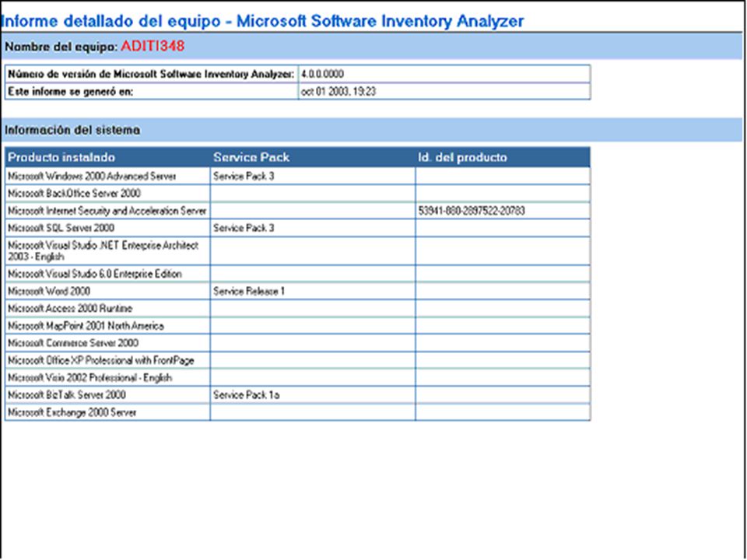The height and width of the screenshot is (560, 747).
Task: Click the title "Informe detallado del equipo"
Action: pos(111,22)
